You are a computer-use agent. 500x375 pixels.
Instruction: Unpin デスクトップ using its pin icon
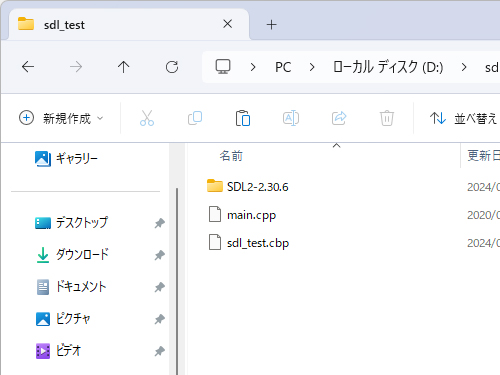click(x=160, y=223)
